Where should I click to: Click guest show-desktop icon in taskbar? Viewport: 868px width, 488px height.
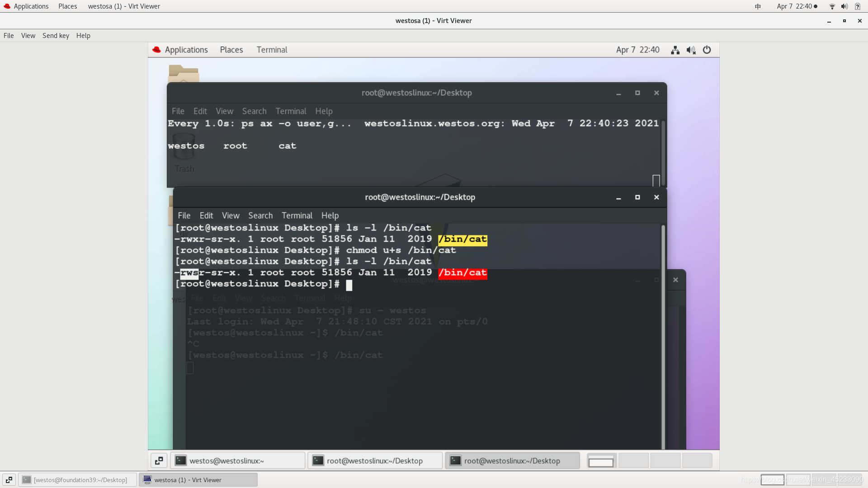pyautogui.click(x=159, y=460)
